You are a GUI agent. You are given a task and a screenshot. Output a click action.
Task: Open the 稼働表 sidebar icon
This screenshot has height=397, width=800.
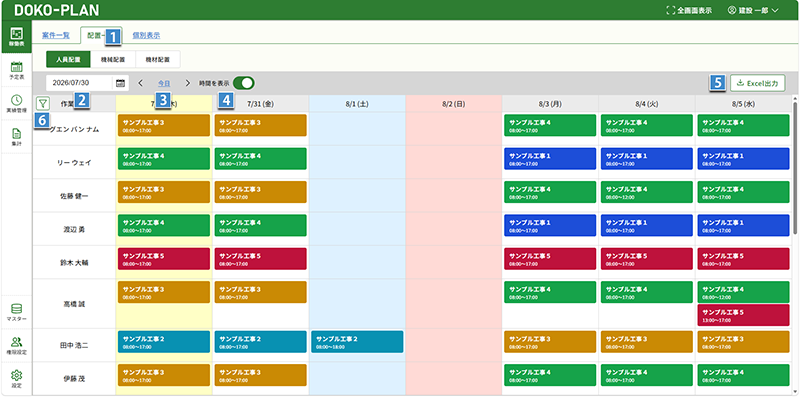tap(16, 37)
